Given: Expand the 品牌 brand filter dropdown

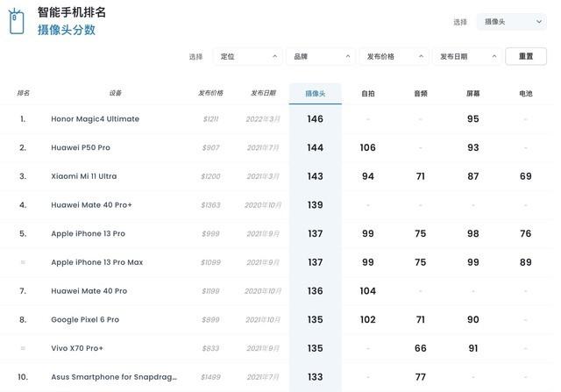Looking at the screenshot, I should click(x=321, y=56).
